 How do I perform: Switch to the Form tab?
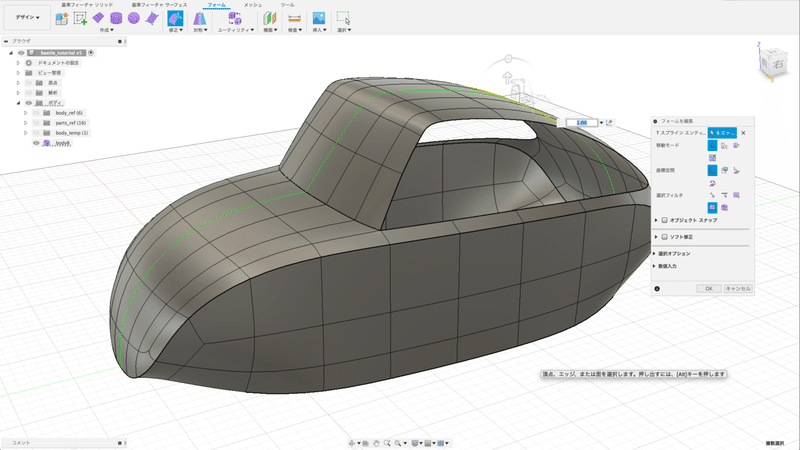coord(216,5)
